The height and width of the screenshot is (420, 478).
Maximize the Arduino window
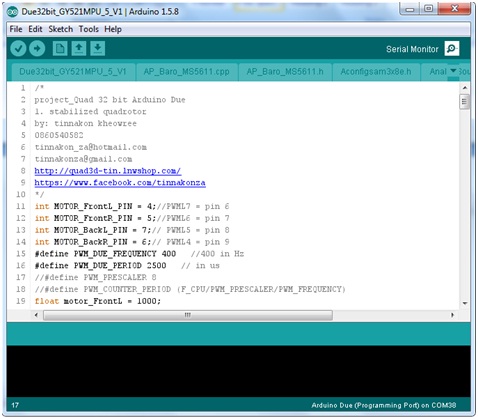pyautogui.click(x=429, y=9)
